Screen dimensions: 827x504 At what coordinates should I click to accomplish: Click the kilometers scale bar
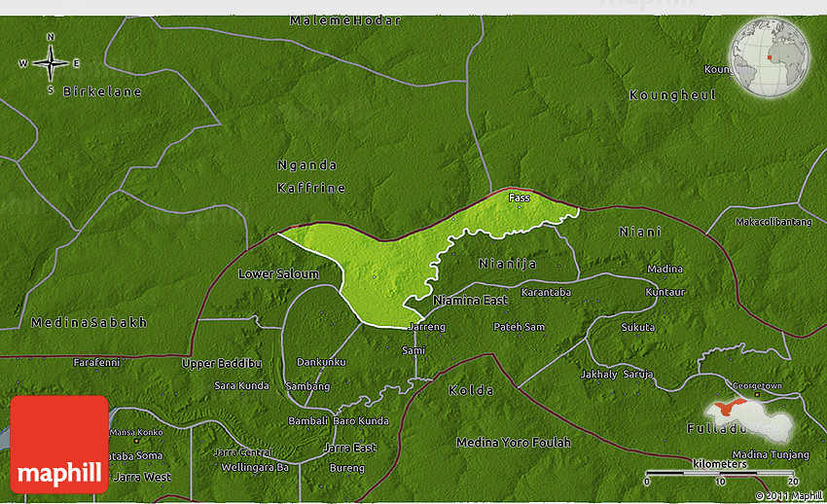pos(720,474)
